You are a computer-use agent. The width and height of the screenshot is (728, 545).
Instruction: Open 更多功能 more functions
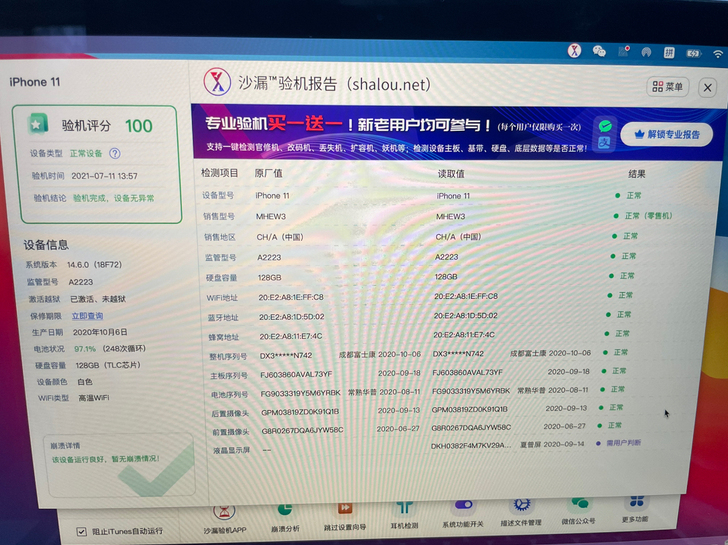tap(635, 509)
